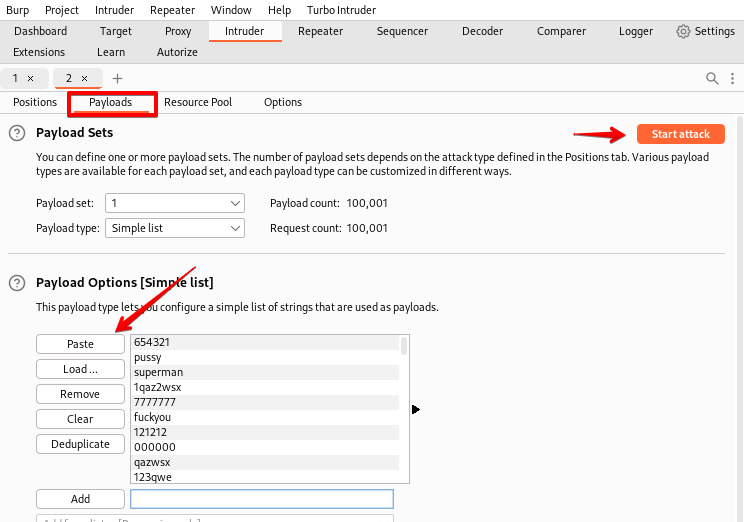
Task: Select Intruder attack tab 2
Action: [x=69, y=78]
